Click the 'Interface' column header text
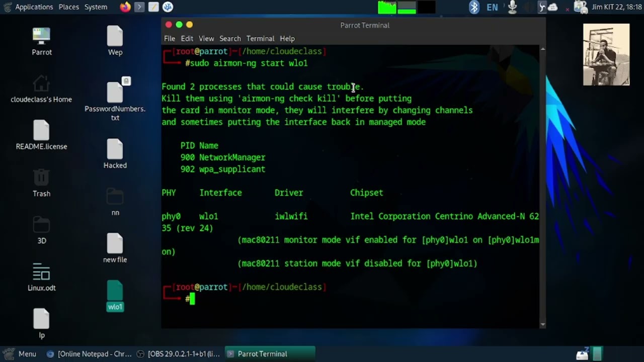Viewport: 644px width, 362px height. coord(220,193)
